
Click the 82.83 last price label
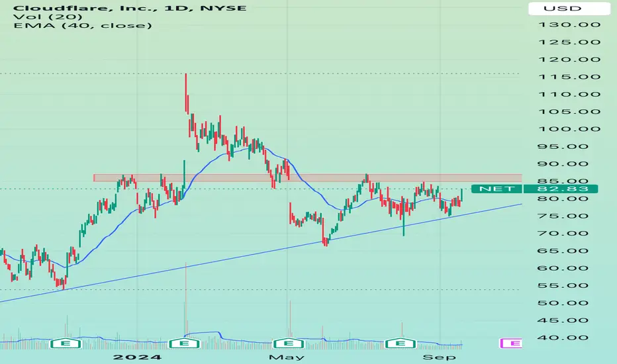point(560,189)
